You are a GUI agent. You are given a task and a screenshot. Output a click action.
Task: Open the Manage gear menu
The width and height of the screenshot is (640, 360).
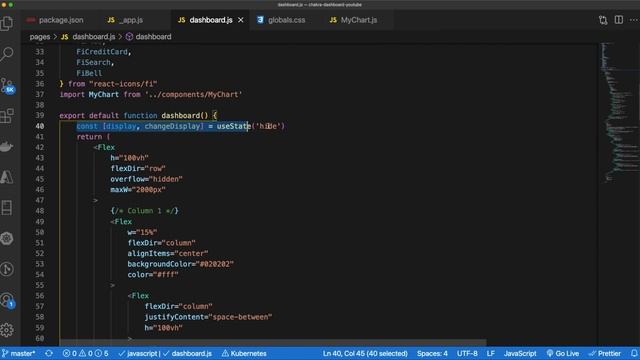[7, 329]
